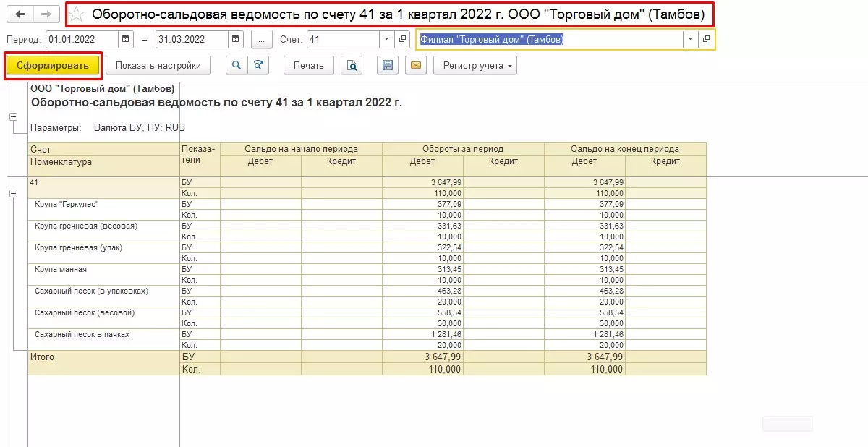Click the ООО "Торговый дом" (Тамбов) report heading

(102, 89)
